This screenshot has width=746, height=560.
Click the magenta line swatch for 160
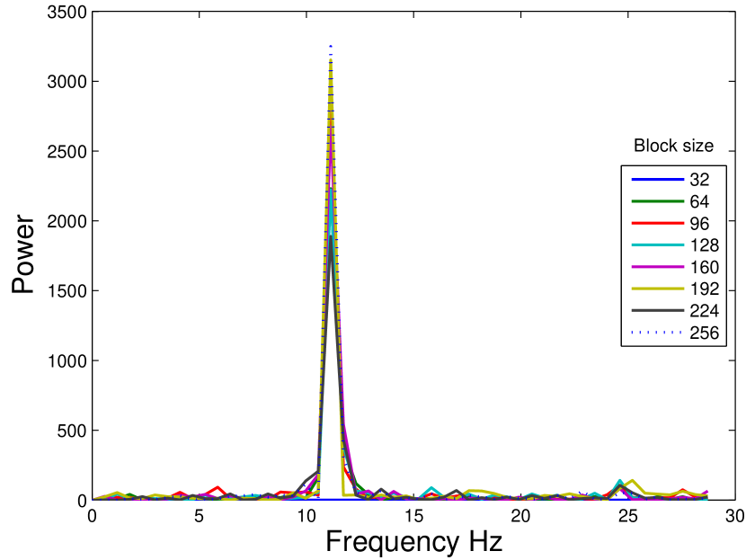click(656, 268)
